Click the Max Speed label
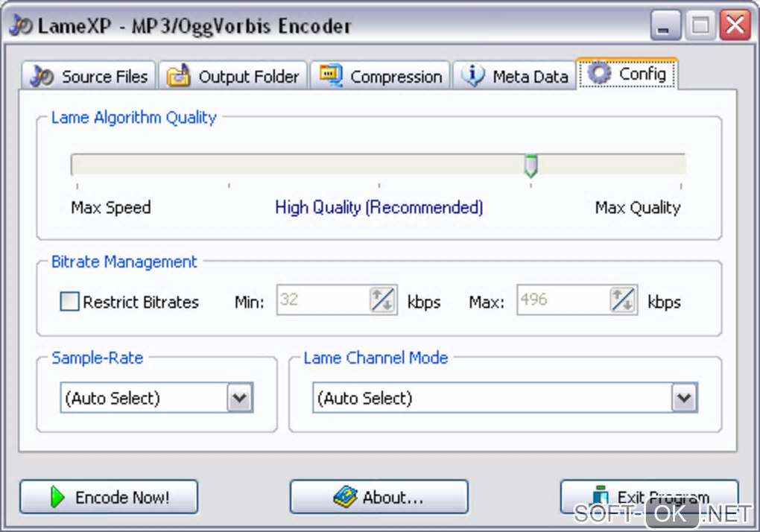Viewport: 760px width, 532px height. coord(110,208)
